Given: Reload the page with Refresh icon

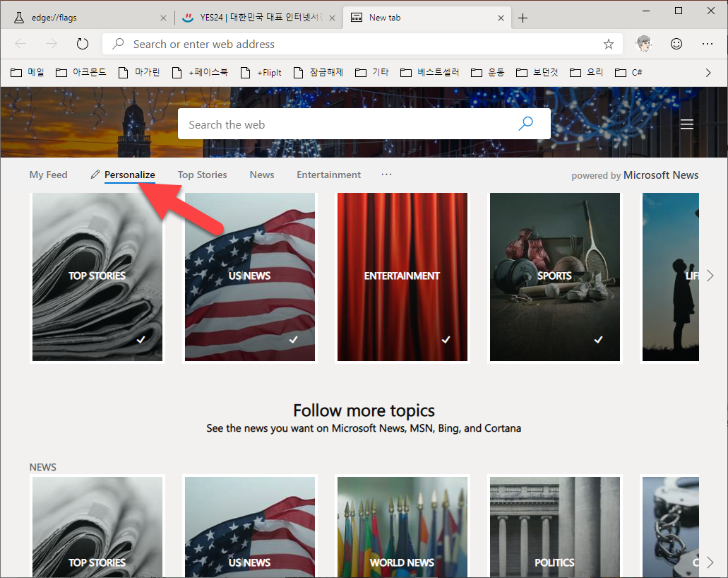Looking at the screenshot, I should point(82,44).
